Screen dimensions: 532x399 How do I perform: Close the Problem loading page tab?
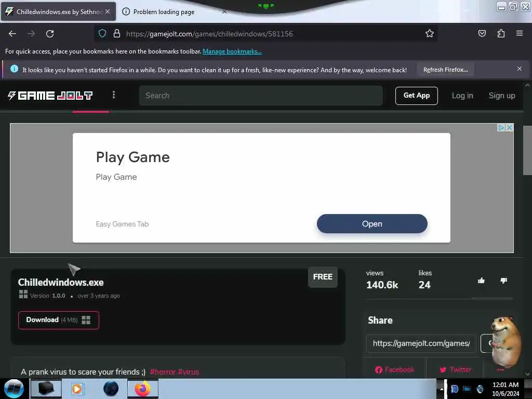(224, 11)
